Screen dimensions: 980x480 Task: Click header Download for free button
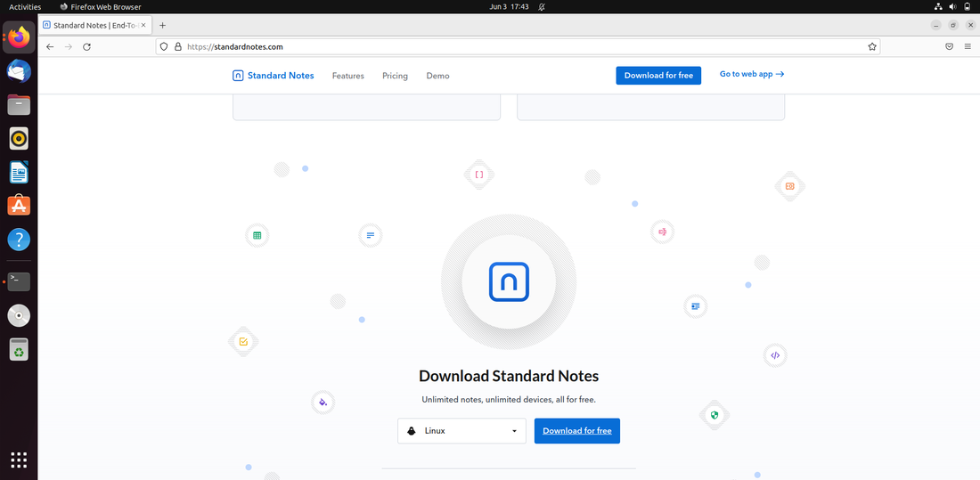658,76
